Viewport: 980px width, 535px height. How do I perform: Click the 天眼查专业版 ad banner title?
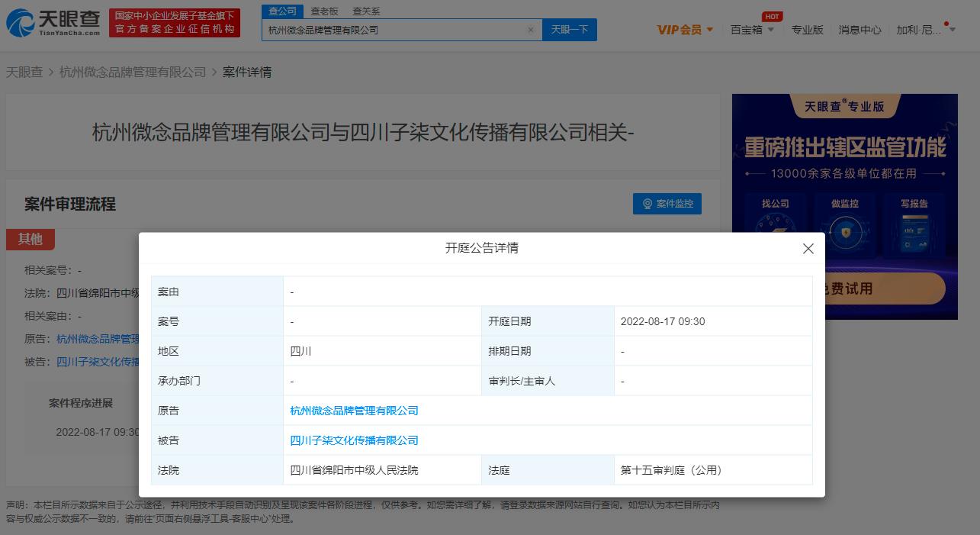pyautogui.click(x=844, y=107)
